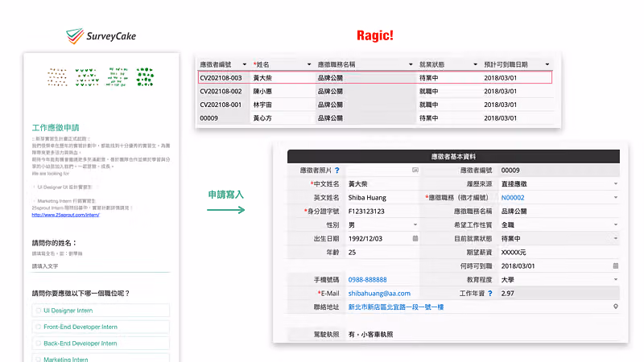Select the CV202108-001 table row

375,105
